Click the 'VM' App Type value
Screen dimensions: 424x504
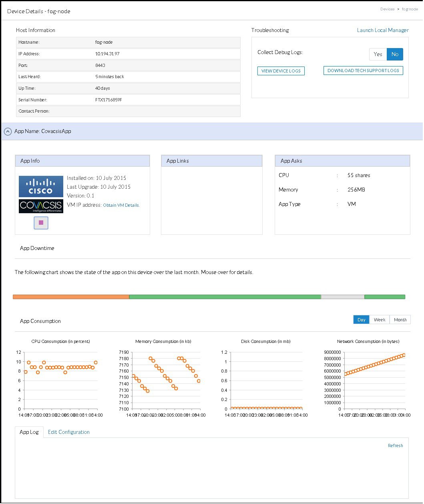[x=352, y=204]
